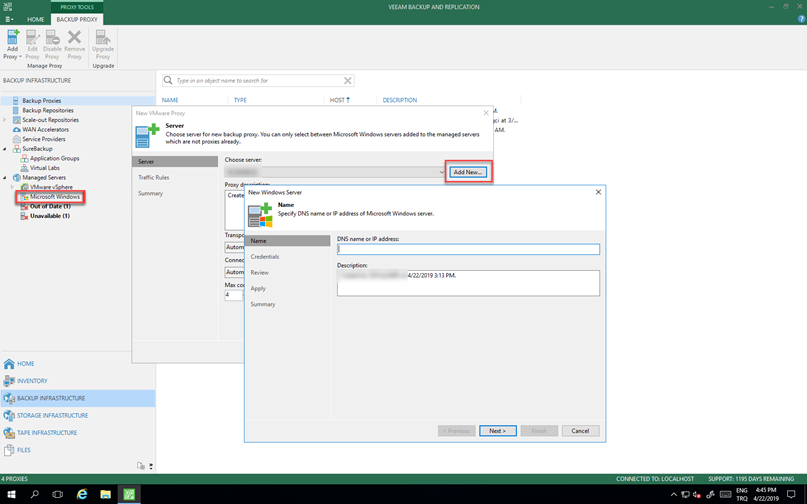Collapse the SureBackup tree node
This screenshot has height=504, width=807.
pyautogui.click(x=5, y=149)
